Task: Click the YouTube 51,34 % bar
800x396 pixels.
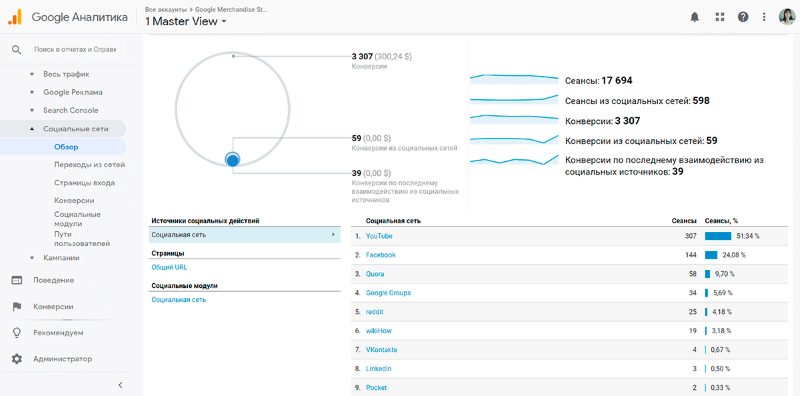Action: point(718,236)
